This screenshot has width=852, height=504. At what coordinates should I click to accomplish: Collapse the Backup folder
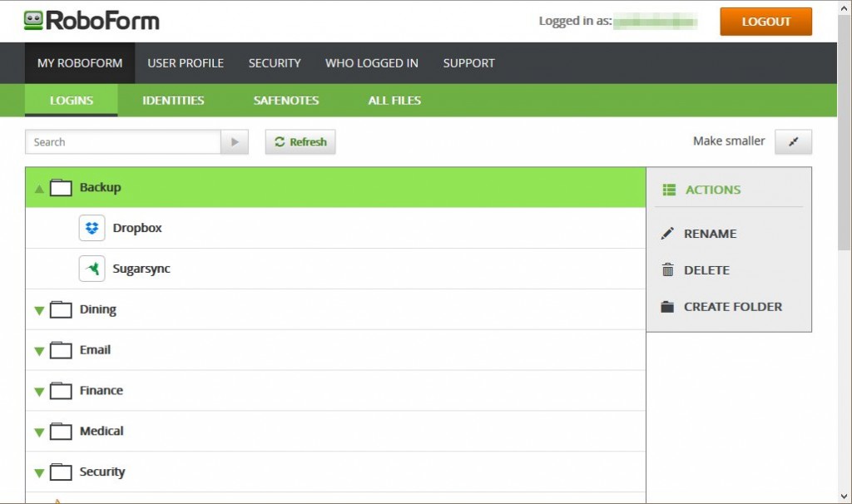39,189
